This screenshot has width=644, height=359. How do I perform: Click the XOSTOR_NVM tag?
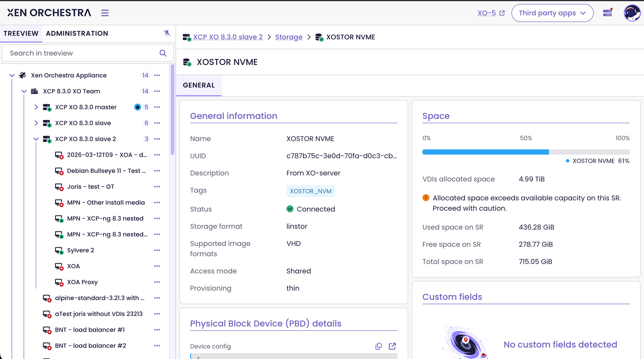(310, 191)
